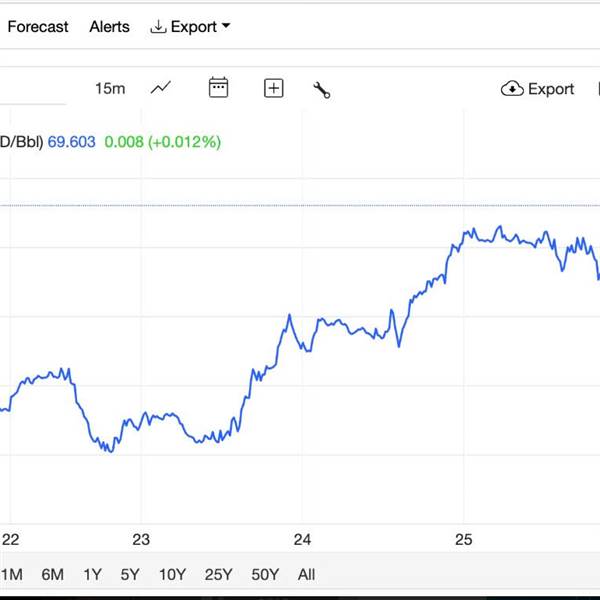Open the wrench tools icon
This screenshot has height=600, width=600.
[x=322, y=90]
